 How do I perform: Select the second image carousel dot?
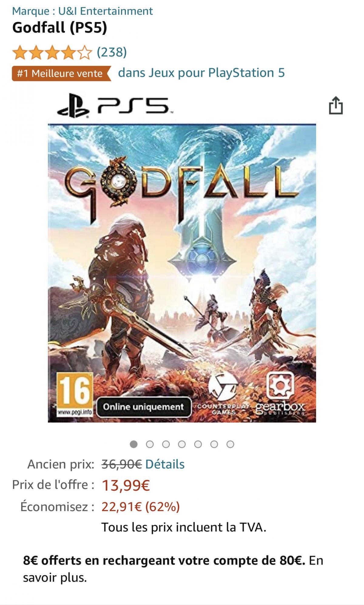(x=150, y=444)
